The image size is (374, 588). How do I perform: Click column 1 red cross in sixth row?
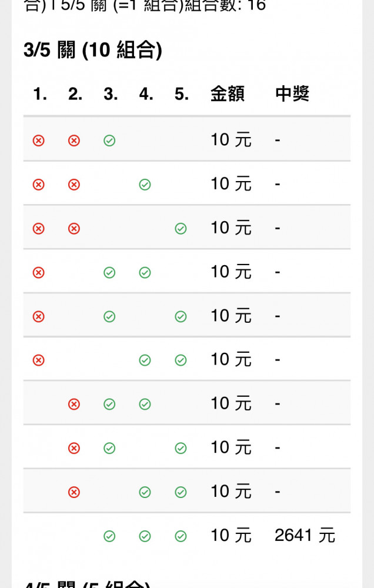(39, 360)
